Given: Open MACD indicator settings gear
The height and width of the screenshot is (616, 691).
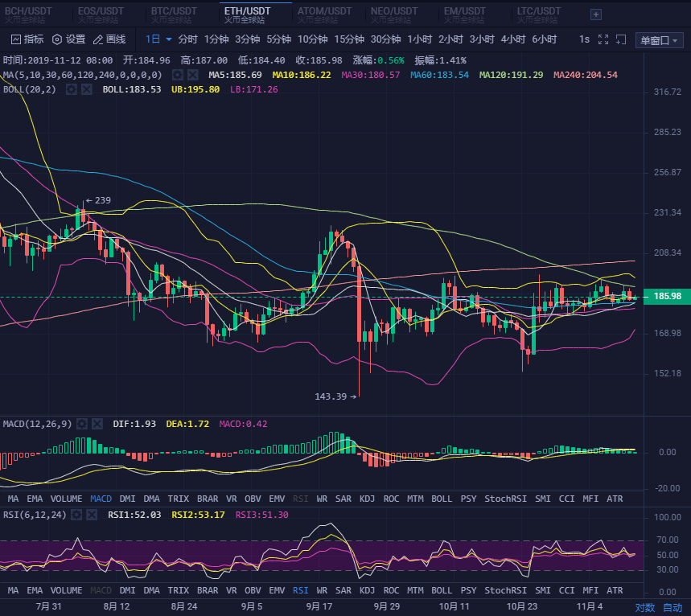Looking at the screenshot, I should [83, 424].
